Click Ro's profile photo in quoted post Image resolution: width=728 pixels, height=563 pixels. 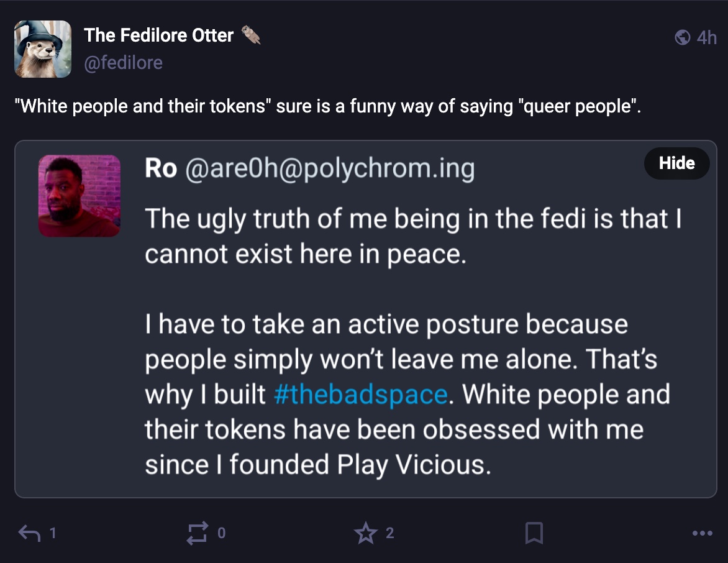[x=80, y=196]
